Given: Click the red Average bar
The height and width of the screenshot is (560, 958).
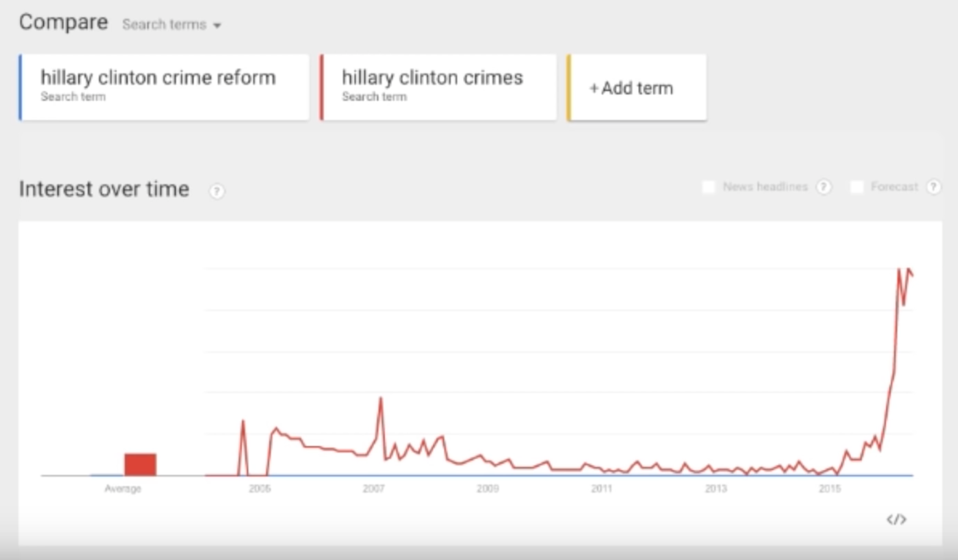Looking at the screenshot, I should [140, 465].
